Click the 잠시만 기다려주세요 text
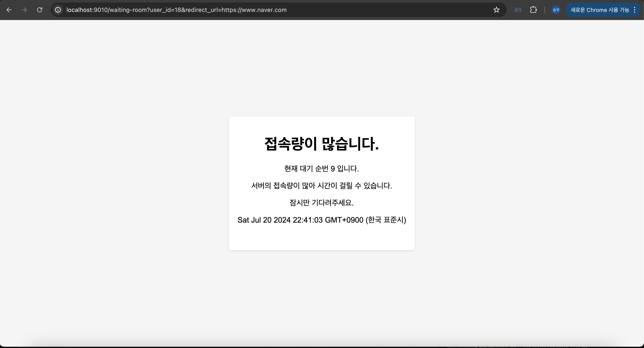The image size is (644, 348). point(322,203)
